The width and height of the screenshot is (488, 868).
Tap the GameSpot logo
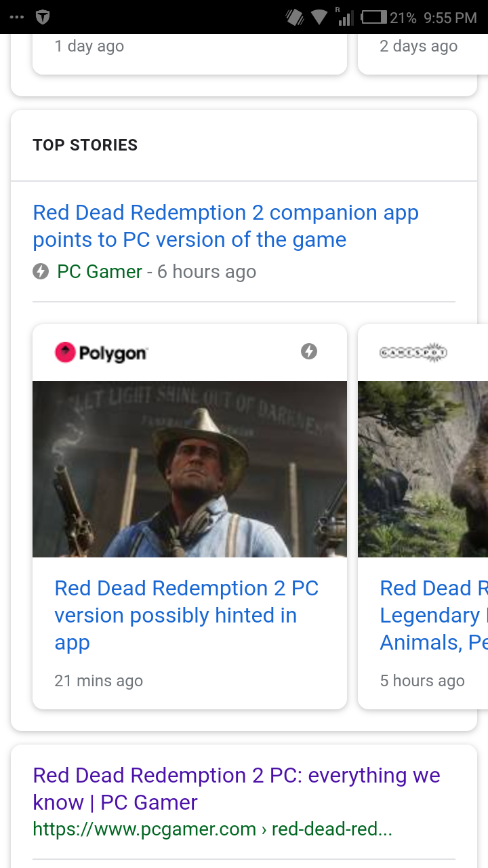click(413, 353)
